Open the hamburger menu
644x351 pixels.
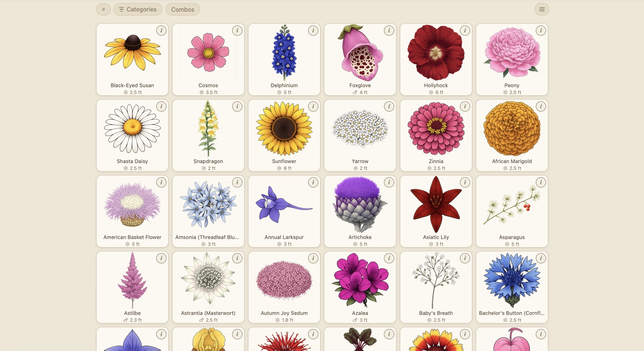point(542,9)
